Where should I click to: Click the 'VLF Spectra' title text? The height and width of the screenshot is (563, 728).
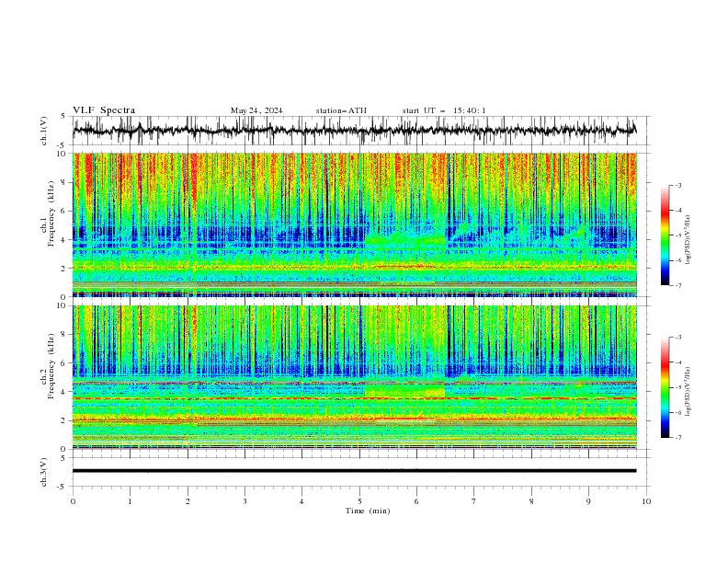pos(104,110)
